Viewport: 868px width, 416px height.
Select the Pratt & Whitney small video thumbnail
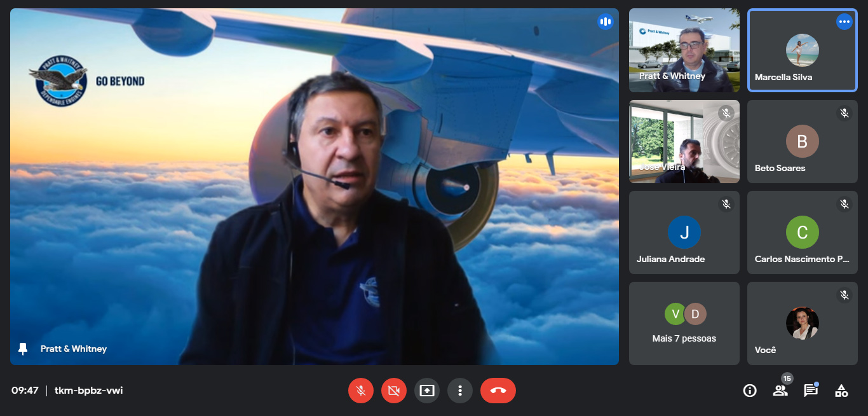(684, 50)
